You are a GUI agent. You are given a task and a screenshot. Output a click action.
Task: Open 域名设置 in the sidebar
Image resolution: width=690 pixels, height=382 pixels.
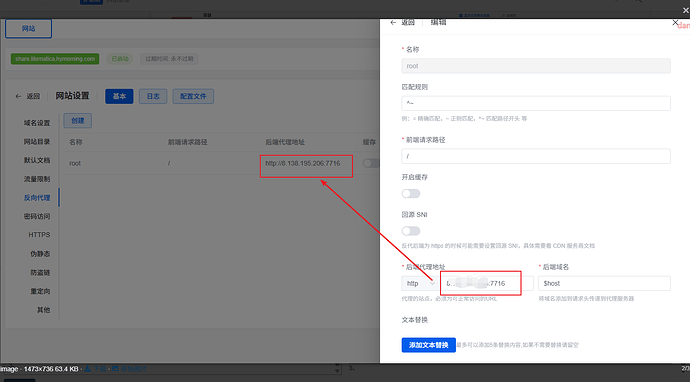[x=37, y=123]
